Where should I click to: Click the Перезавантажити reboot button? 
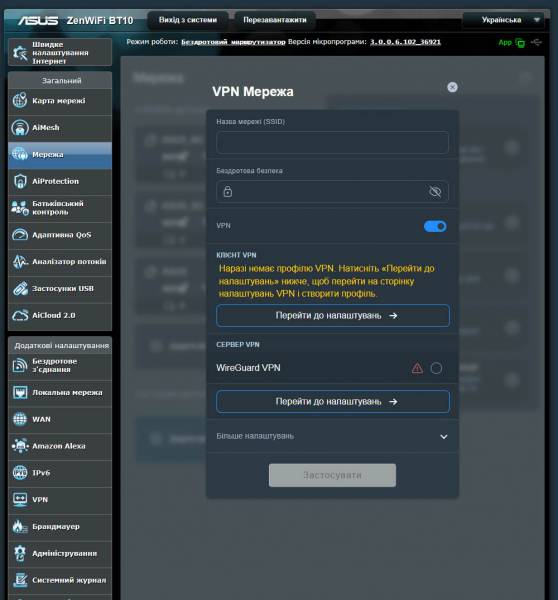275,20
